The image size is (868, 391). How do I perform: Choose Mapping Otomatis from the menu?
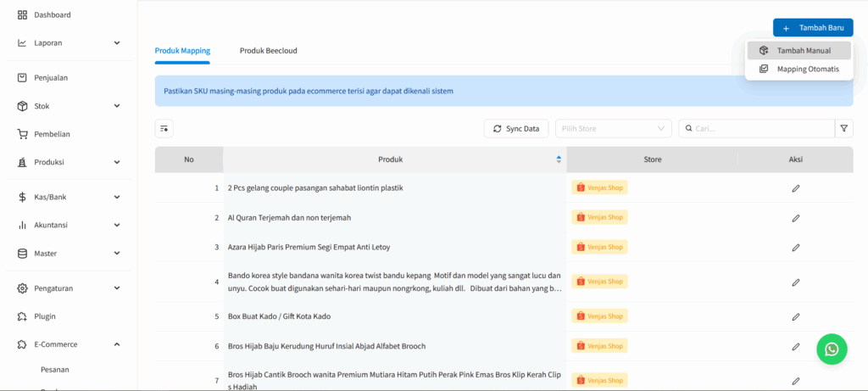798,70
